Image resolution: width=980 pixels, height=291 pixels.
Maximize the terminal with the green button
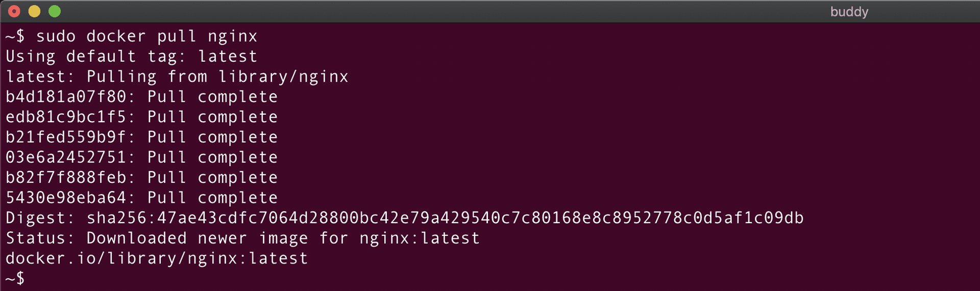point(55,11)
